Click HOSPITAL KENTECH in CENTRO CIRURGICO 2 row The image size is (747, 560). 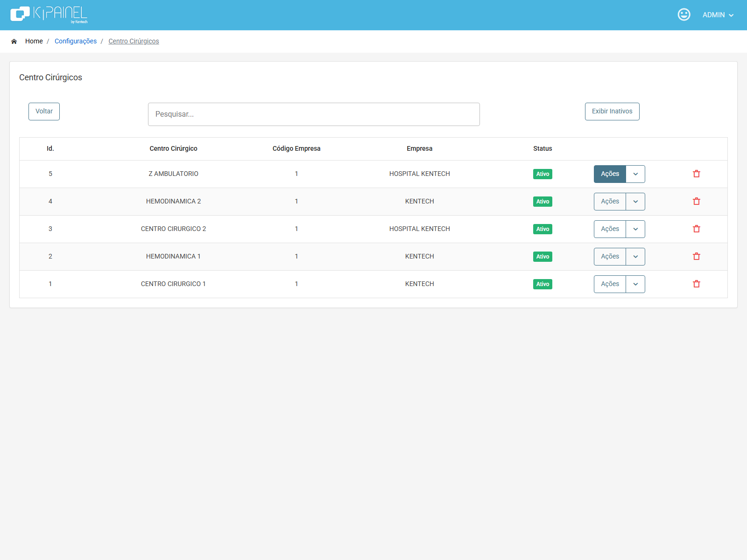tap(419, 229)
